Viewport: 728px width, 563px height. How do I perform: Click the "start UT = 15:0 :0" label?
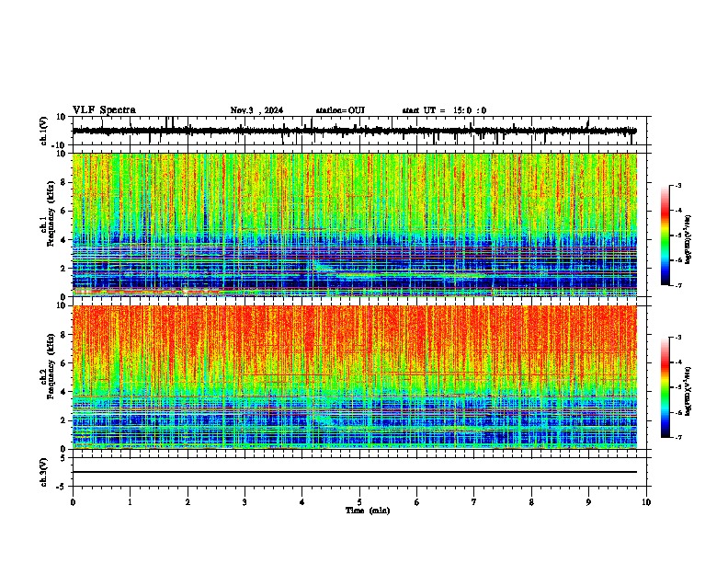[x=444, y=110]
